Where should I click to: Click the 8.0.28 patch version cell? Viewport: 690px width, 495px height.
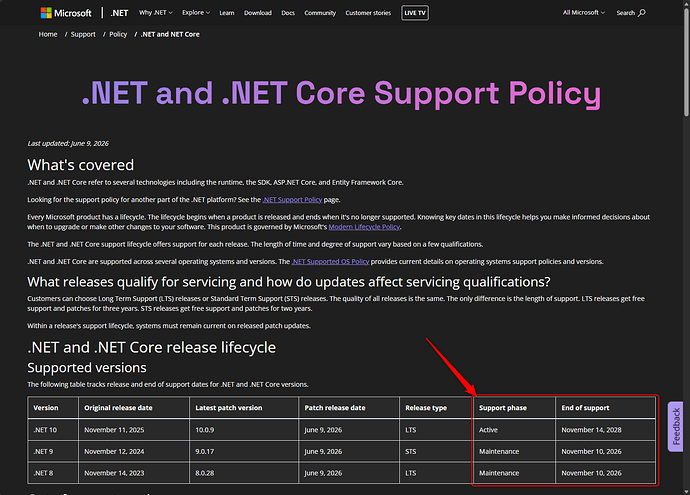click(x=244, y=473)
